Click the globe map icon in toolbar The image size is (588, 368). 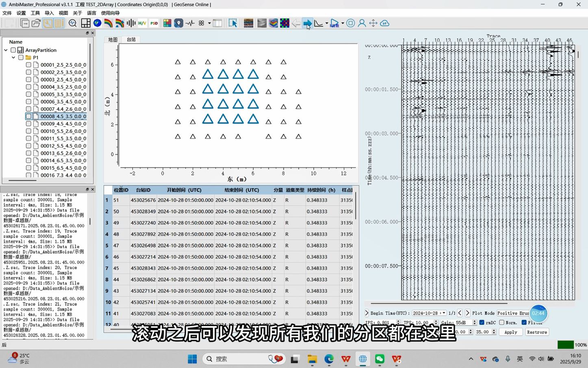[x=97, y=23]
